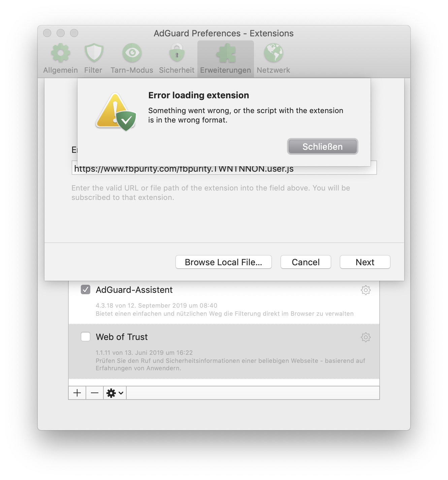Image resolution: width=448 pixels, height=480 pixels.
Task: Click the 'Something went wrong' error message text
Action: [x=246, y=115]
